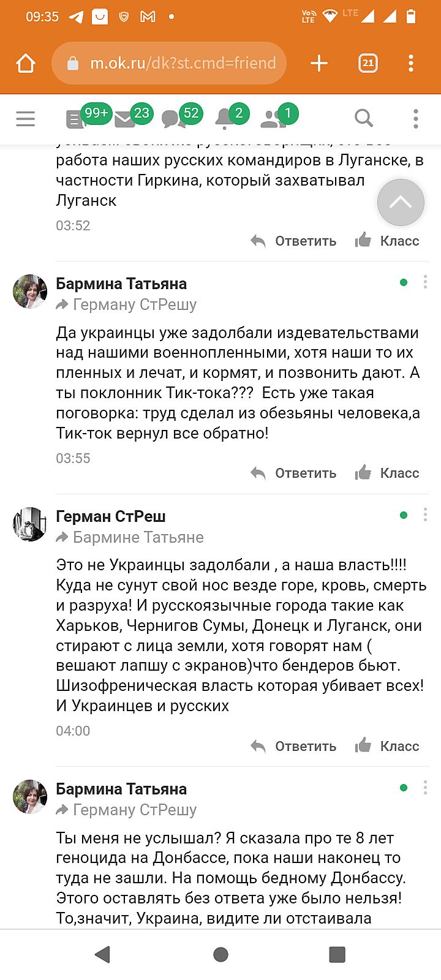Like the 03:52 comment with Класс
This screenshot has width=441, height=980.
387,241
